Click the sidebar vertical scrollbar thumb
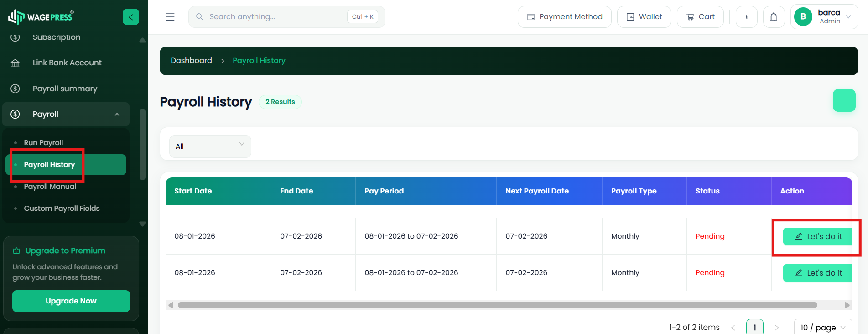 (x=143, y=145)
